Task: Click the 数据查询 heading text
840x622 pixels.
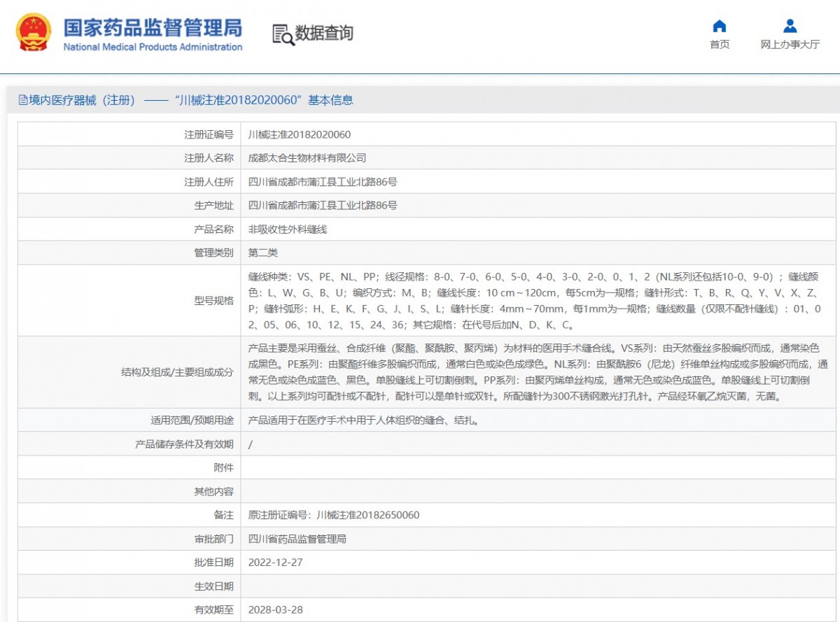Action: [324, 33]
